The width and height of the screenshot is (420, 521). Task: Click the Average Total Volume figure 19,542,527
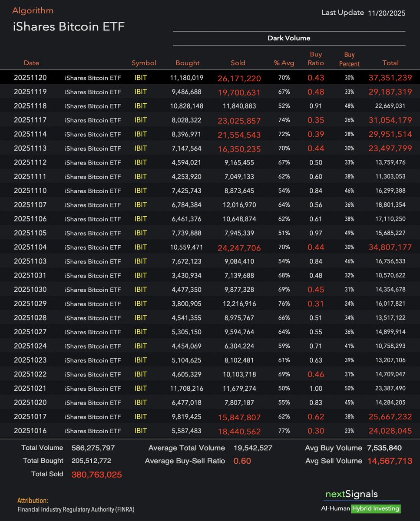tap(253, 448)
